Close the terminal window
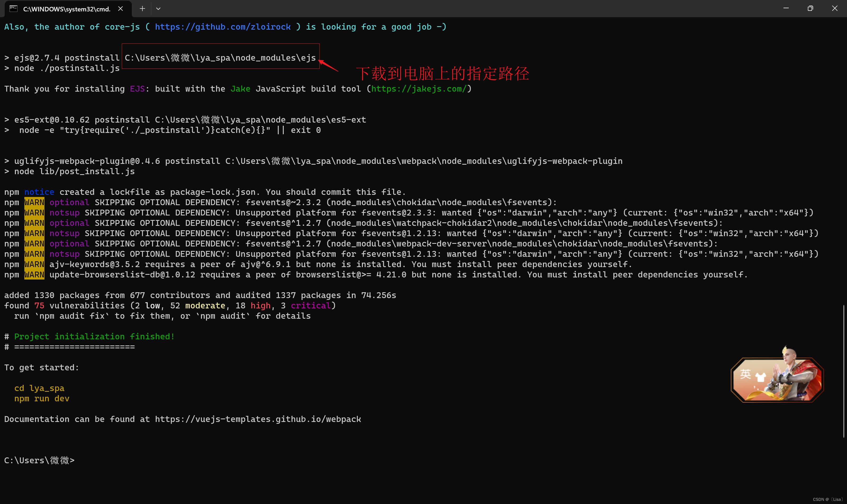Screen dimensions: 847x504 [835, 8]
